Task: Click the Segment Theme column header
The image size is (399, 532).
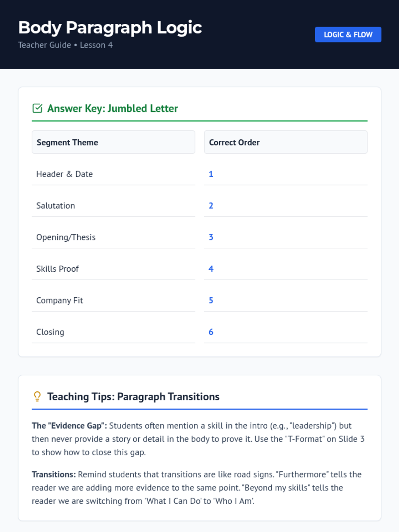Action: pos(67,142)
